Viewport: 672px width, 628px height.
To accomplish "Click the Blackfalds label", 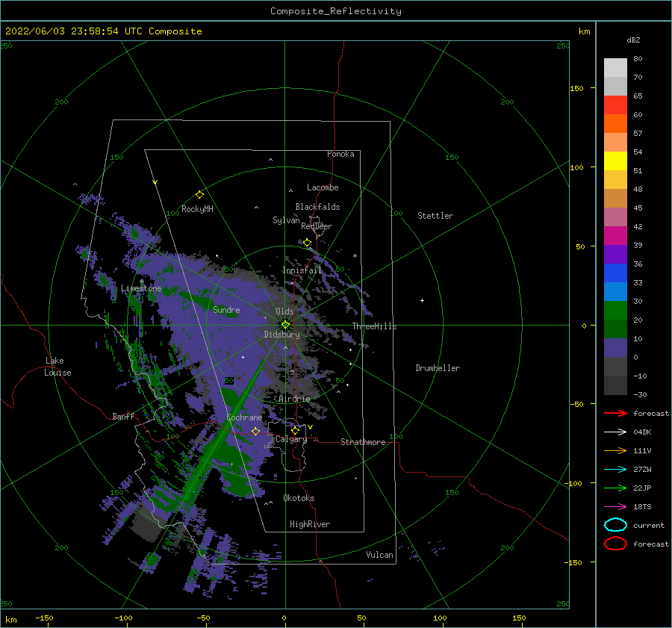I will pos(317,207).
